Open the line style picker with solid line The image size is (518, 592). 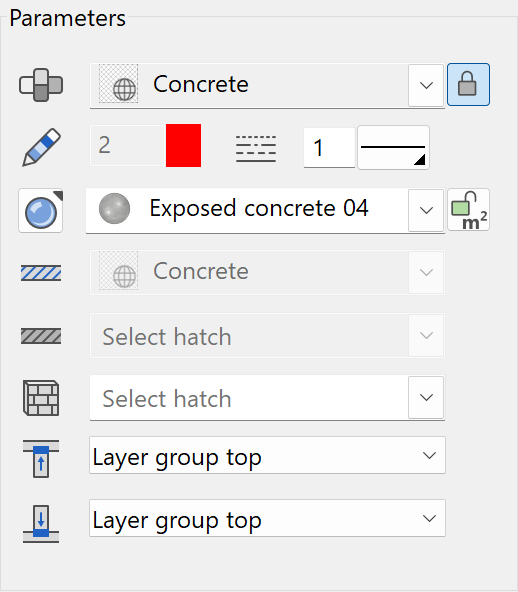[393, 148]
